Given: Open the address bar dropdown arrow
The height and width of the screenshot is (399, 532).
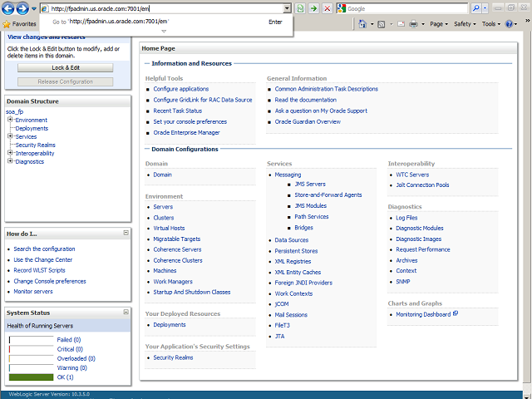Looking at the screenshot, I should click(287, 8).
